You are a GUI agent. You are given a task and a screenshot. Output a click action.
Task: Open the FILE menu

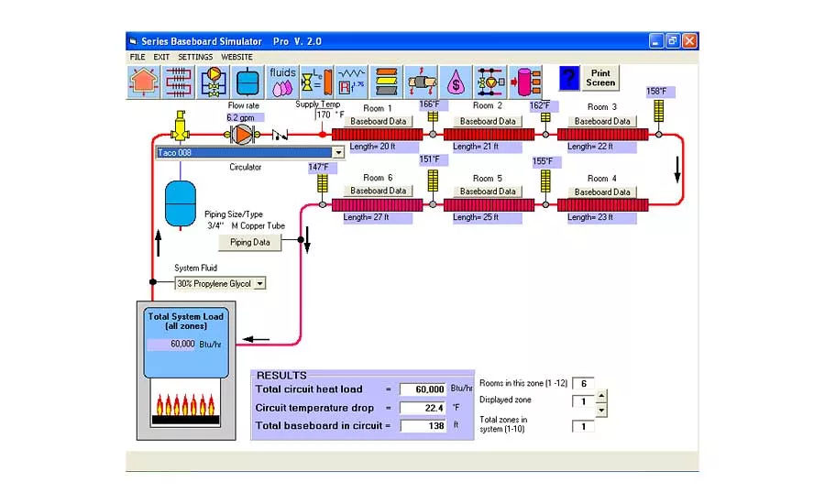[x=137, y=57]
